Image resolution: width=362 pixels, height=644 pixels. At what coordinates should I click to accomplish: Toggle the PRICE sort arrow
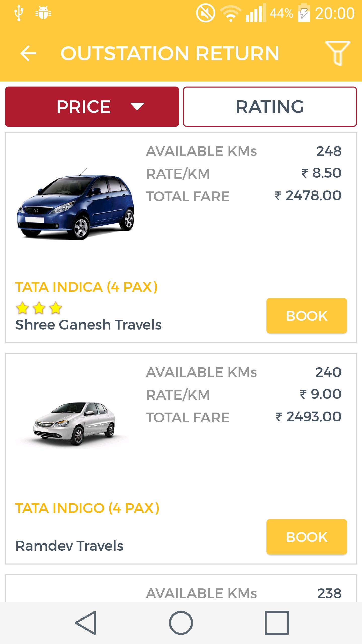click(x=137, y=107)
